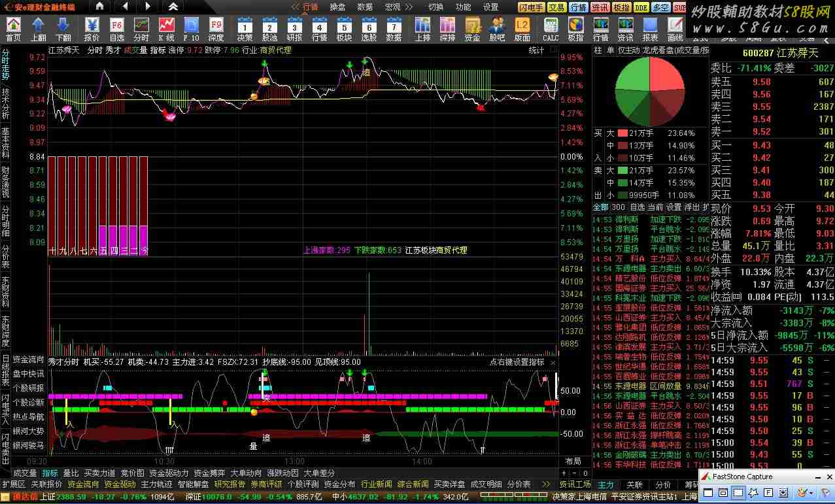The image size is (835, 504).
Task: Switch display to 柱 bar mode
Action: (x=598, y=50)
